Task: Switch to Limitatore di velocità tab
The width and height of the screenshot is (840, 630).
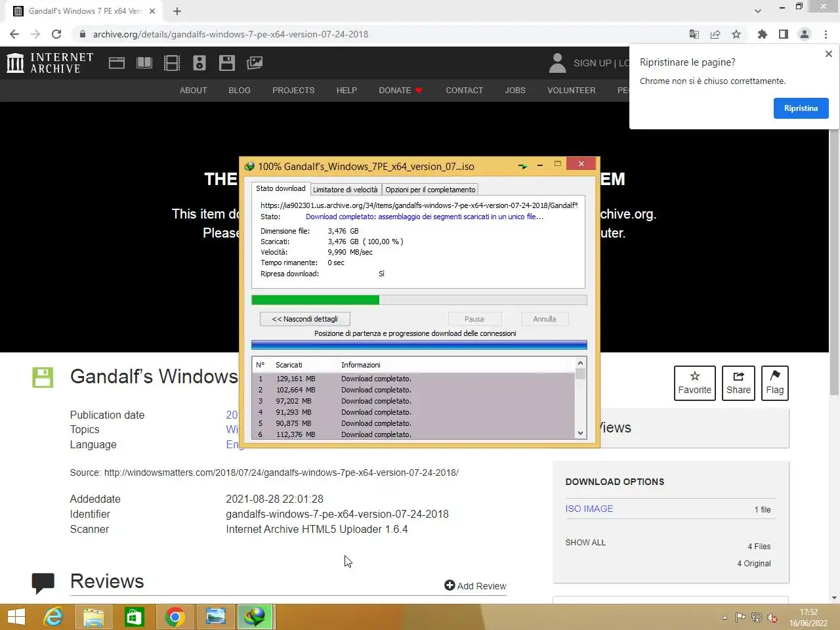Action: pyautogui.click(x=345, y=190)
